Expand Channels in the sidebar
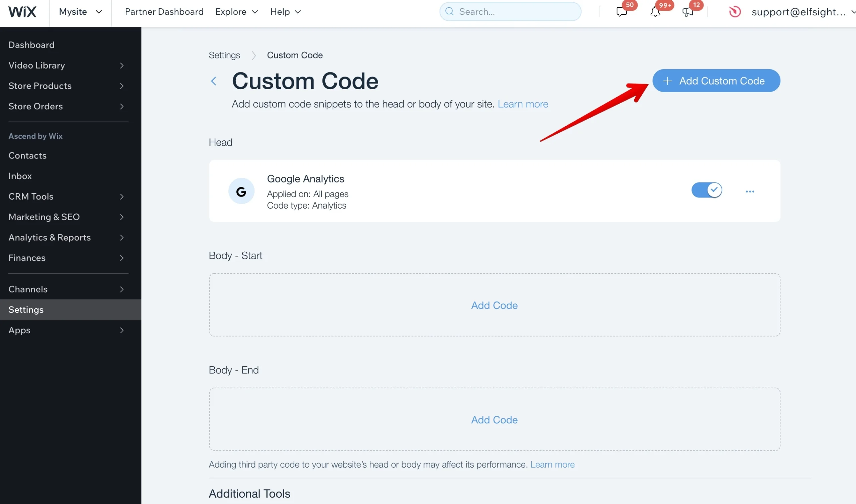 [70, 289]
